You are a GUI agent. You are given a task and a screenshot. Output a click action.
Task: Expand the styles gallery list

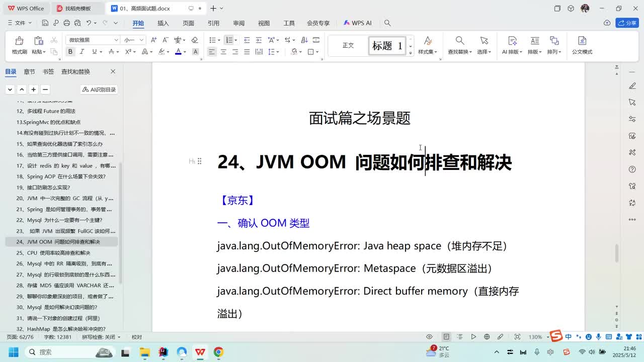tap(411, 52)
